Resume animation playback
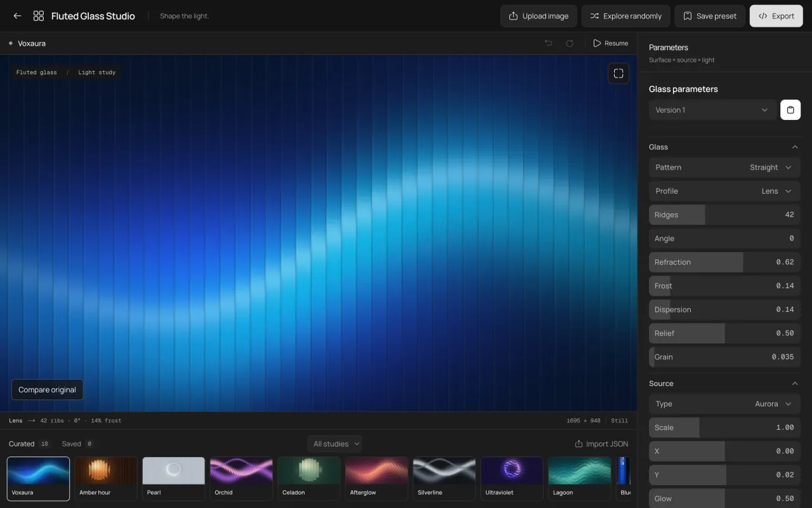This screenshot has width=812, height=508. pos(610,43)
